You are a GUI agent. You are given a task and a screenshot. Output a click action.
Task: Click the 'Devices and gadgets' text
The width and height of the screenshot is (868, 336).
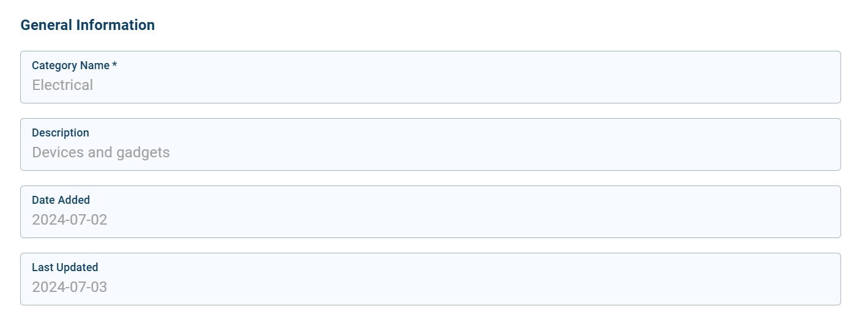click(101, 152)
